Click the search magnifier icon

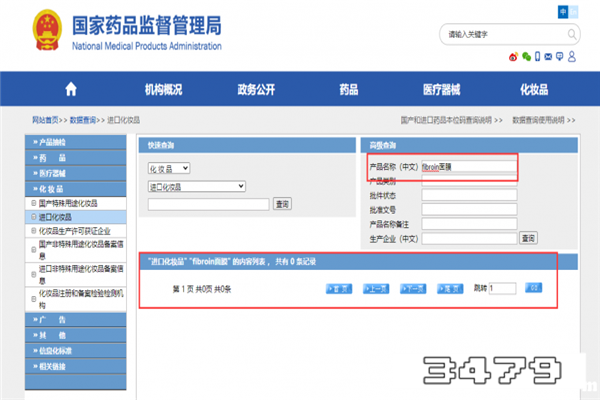(571, 34)
